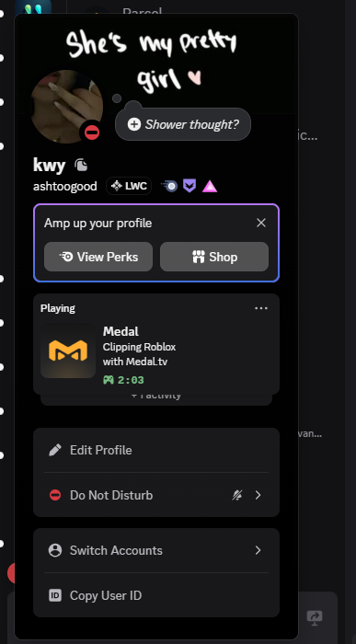Expand the Do Not Disturb status submenu
Screen dimensions: 356x644
point(258,495)
